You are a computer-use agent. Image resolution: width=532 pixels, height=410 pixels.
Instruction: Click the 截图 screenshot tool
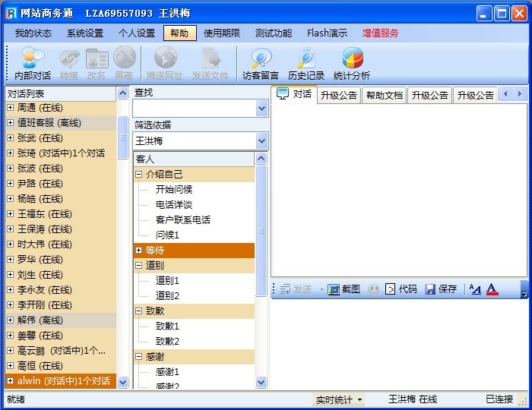coord(344,289)
